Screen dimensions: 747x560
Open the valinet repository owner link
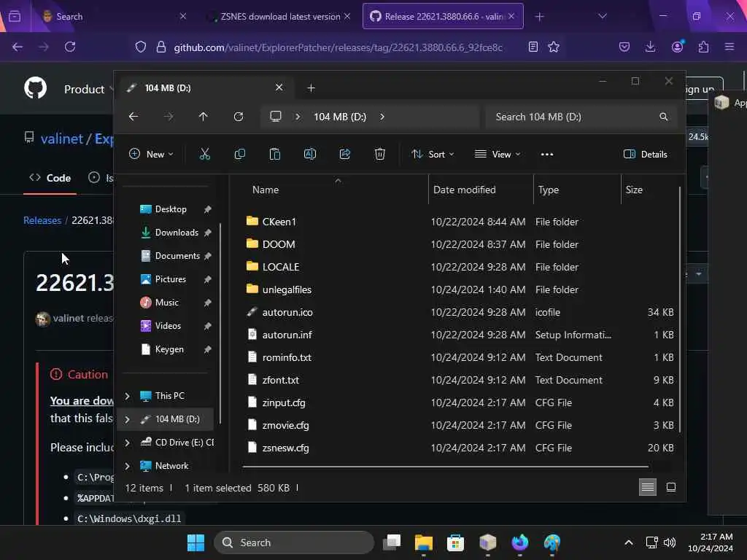point(61,139)
